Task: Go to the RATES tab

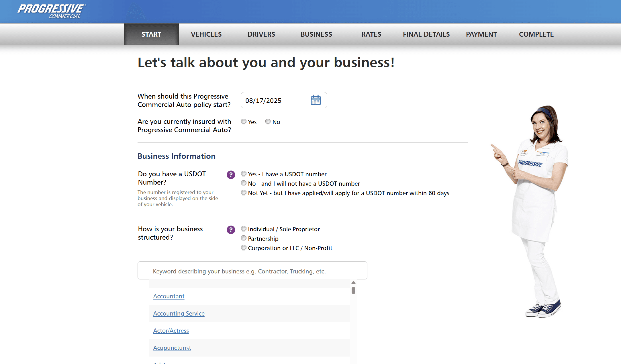Action: 371,34
